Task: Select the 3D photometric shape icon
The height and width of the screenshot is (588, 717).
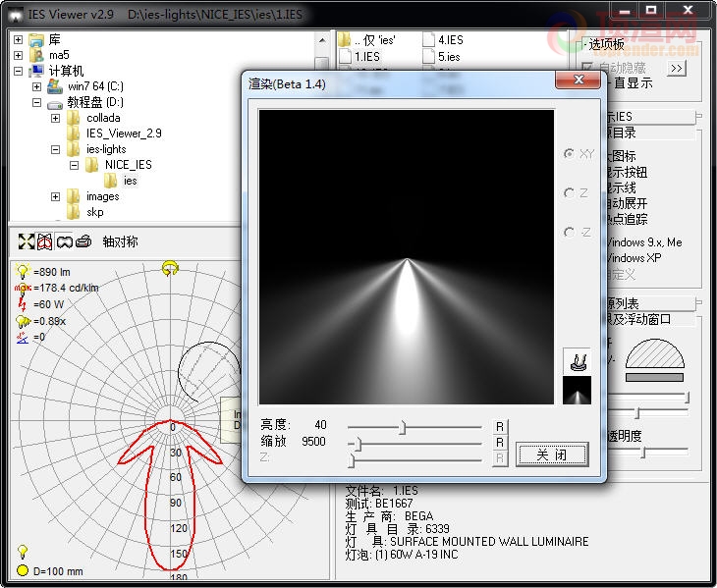Action: pos(64,241)
